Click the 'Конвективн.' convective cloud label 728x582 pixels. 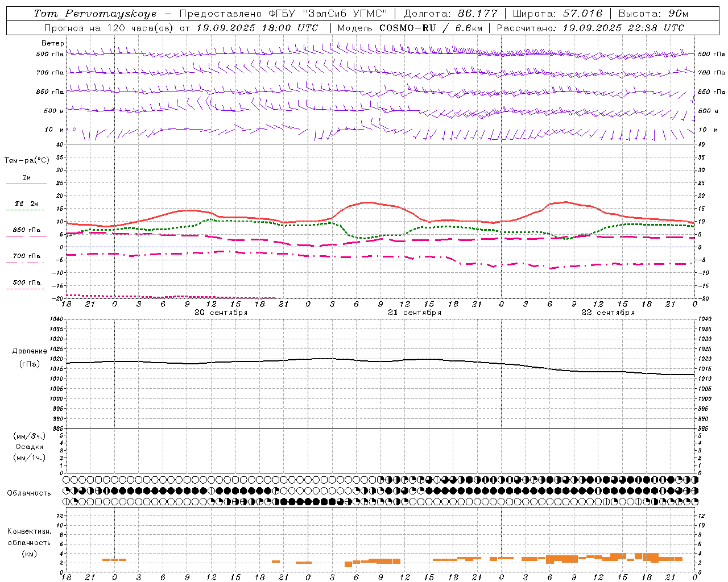(x=29, y=531)
